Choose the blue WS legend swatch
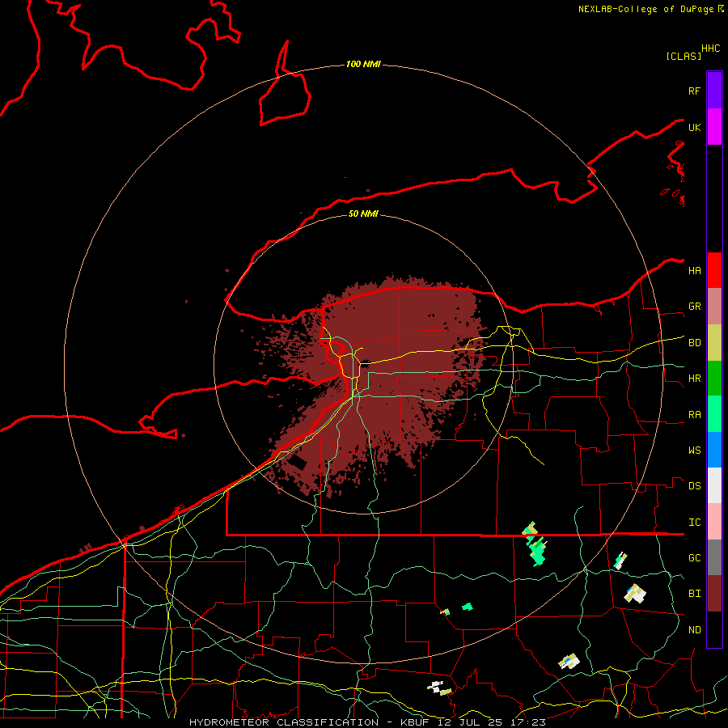The image size is (728, 728). (714, 450)
